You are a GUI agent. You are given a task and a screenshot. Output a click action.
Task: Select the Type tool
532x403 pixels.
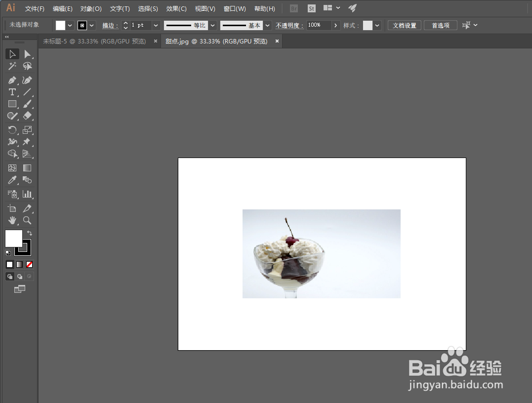coord(12,92)
